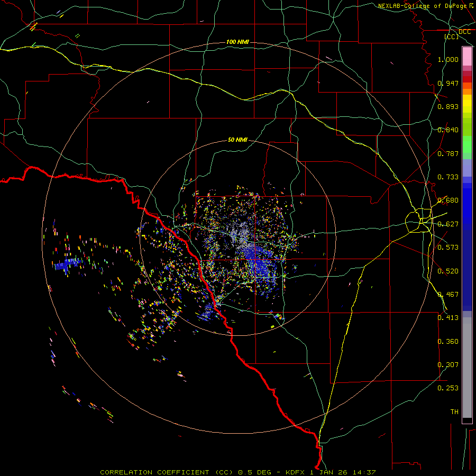The width and height of the screenshot is (476, 476).
Task: Pick the red band on the color bar
Action: click(x=467, y=79)
